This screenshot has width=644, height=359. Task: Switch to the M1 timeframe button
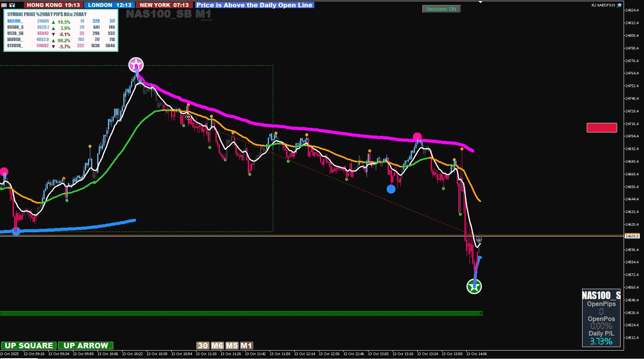(246, 346)
